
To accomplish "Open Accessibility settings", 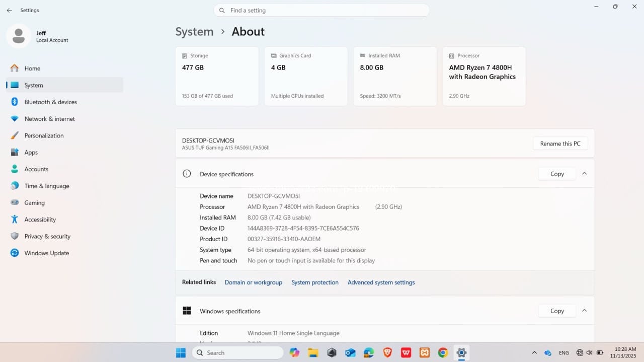I will tap(64, 220).
